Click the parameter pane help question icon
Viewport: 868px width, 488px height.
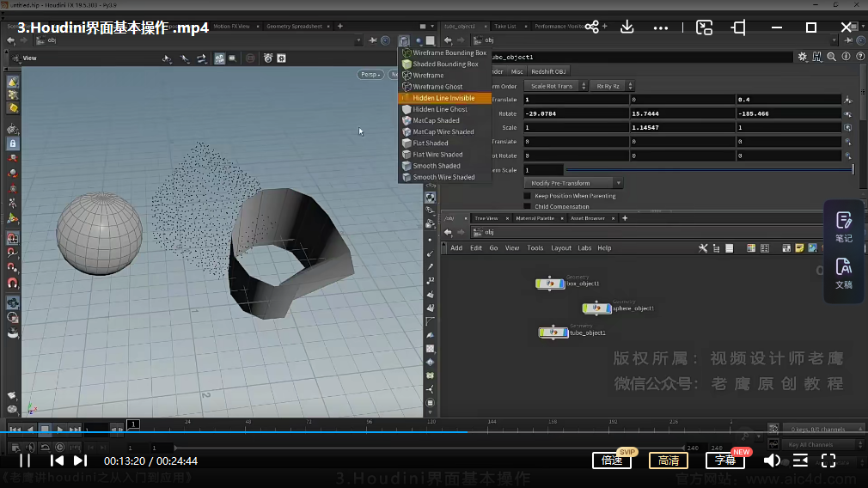click(x=860, y=57)
